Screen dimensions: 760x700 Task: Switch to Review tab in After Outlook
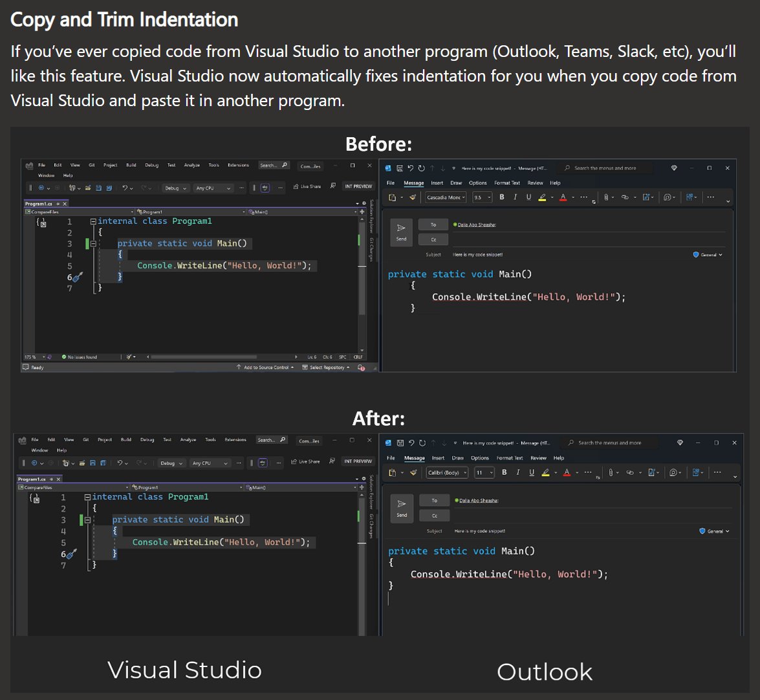pyautogui.click(x=538, y=457)
